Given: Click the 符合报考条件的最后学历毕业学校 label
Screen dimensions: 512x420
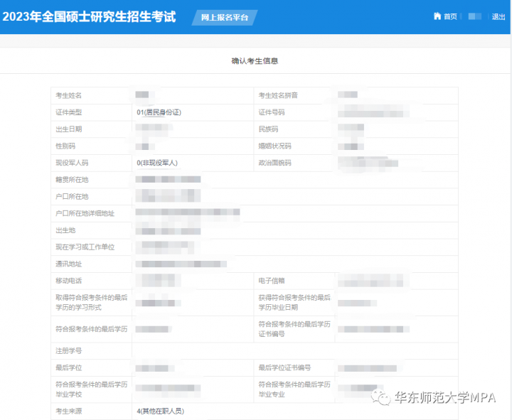Looking at the screenshot, I should click(92, 389).
